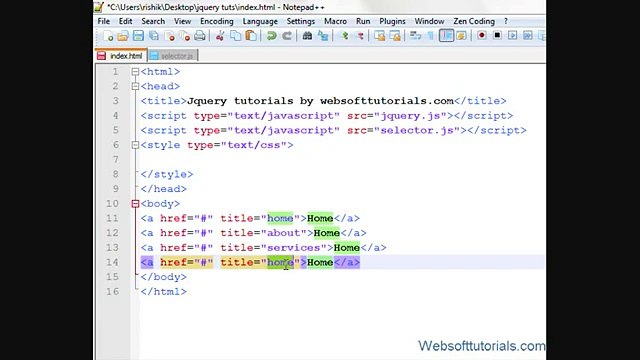Collapse the style fold marker on line 6
This screenshot has width=640, height=360.
pyautogui.click(x=135, y=145)
